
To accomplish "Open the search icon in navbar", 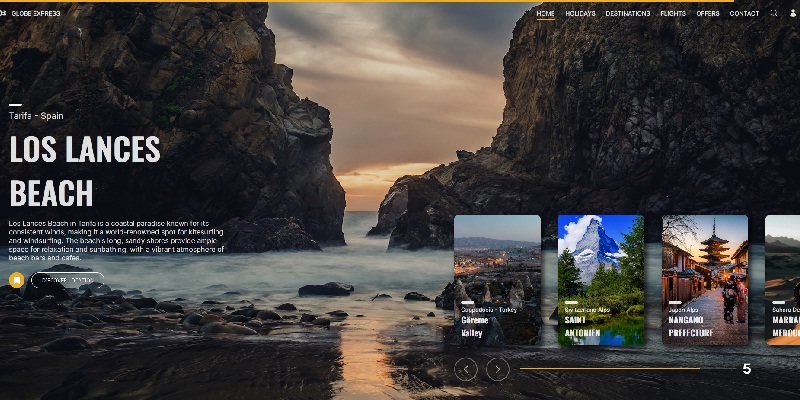I will (x=774, y=14).
